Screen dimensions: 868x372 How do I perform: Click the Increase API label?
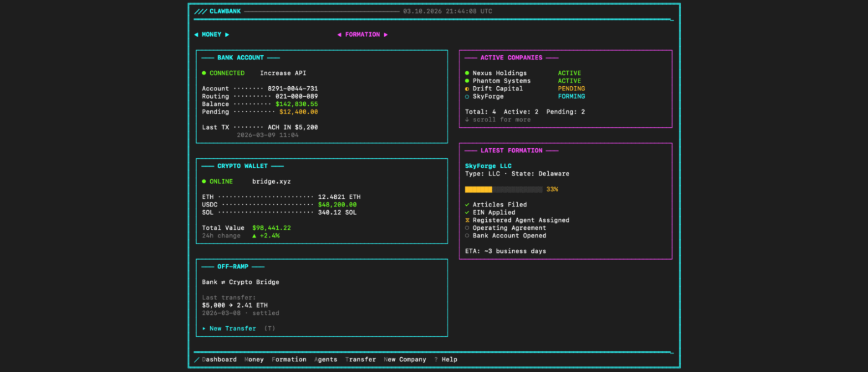pyautogui.click(x=283, y=73)
